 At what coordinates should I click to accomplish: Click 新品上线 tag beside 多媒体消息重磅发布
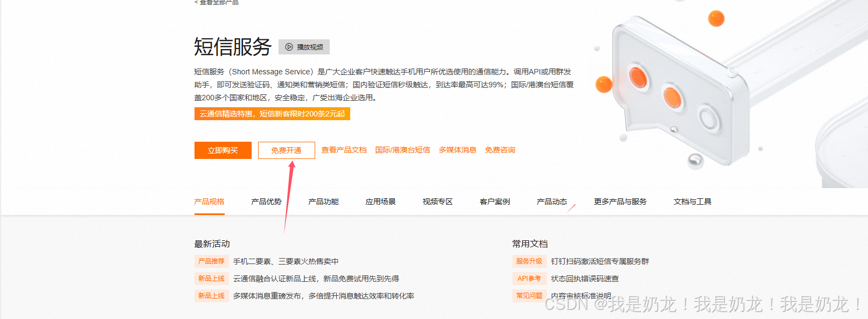212,296
